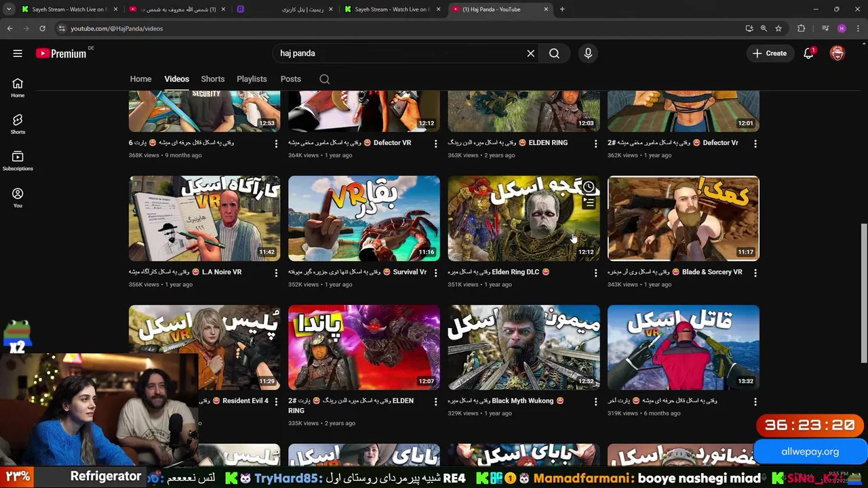Start voice search with microphone icon

pyautogui.click(x=588, y=54)
